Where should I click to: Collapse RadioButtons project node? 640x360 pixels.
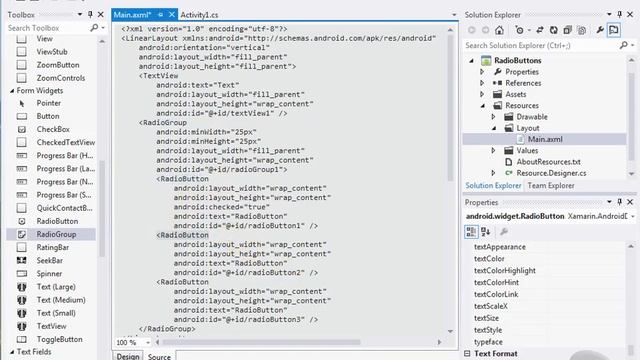click(x=471, y=60)
